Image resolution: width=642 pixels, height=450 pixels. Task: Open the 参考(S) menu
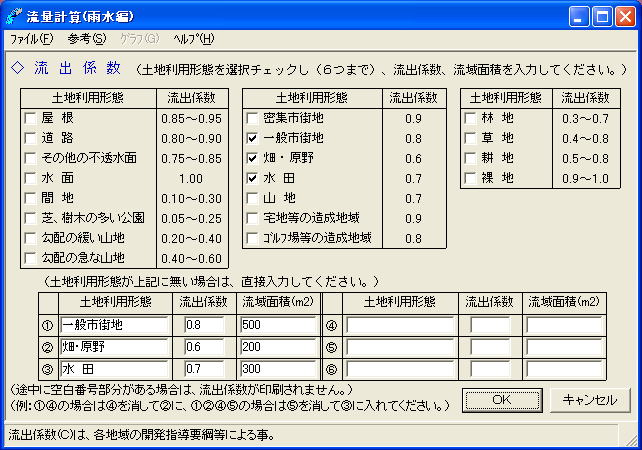(x=86, y=39)
